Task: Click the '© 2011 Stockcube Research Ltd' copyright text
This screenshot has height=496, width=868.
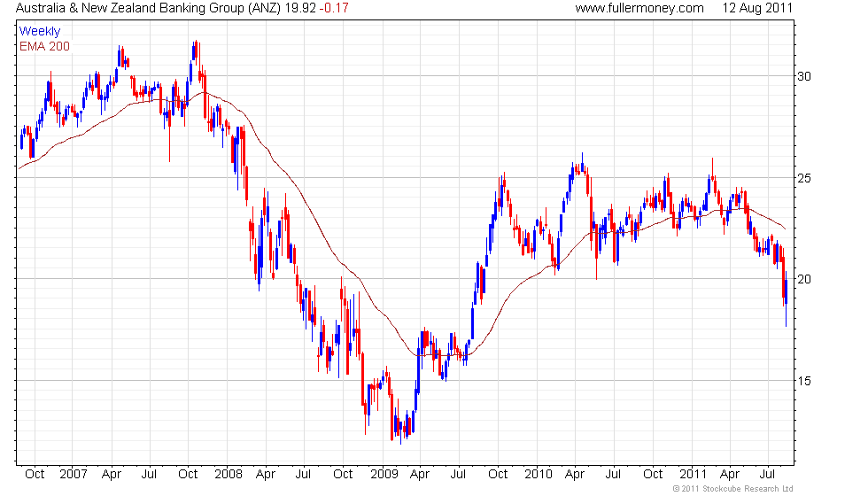Action: click(x=733, y=489)
